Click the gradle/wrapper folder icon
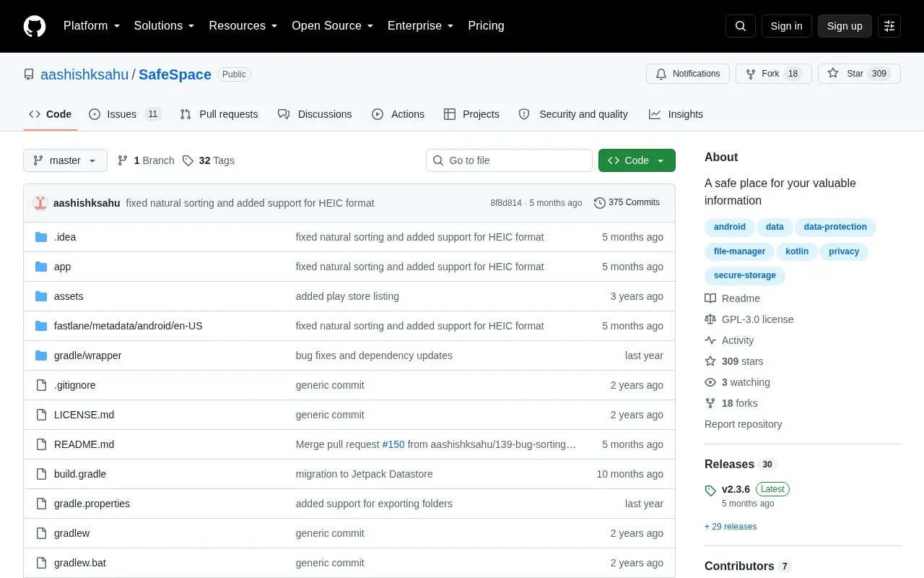 point(41,355)
